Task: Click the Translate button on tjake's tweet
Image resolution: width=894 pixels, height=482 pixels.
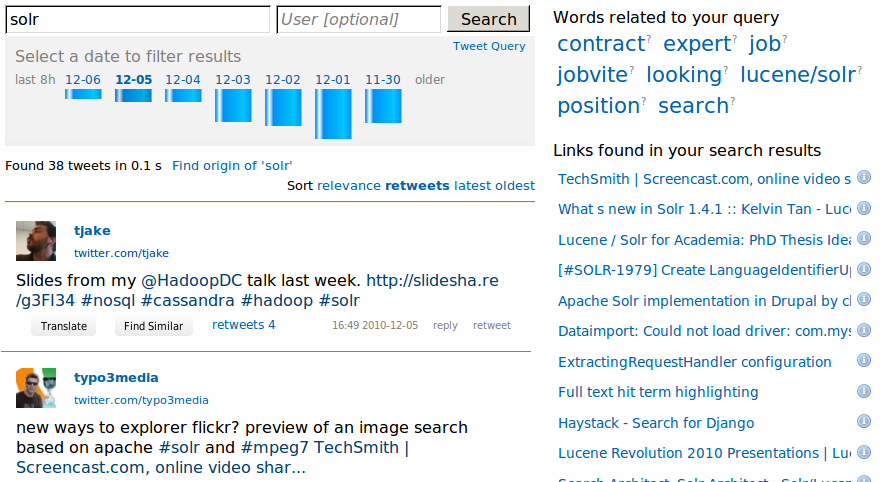Action: coord(64,326)
